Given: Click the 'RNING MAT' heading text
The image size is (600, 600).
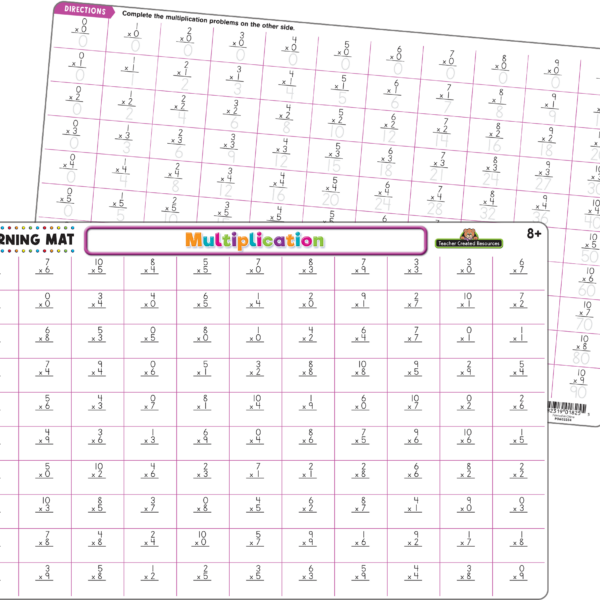Looking at the screenshot, I should pyautogui.click(x=37, y=240).
